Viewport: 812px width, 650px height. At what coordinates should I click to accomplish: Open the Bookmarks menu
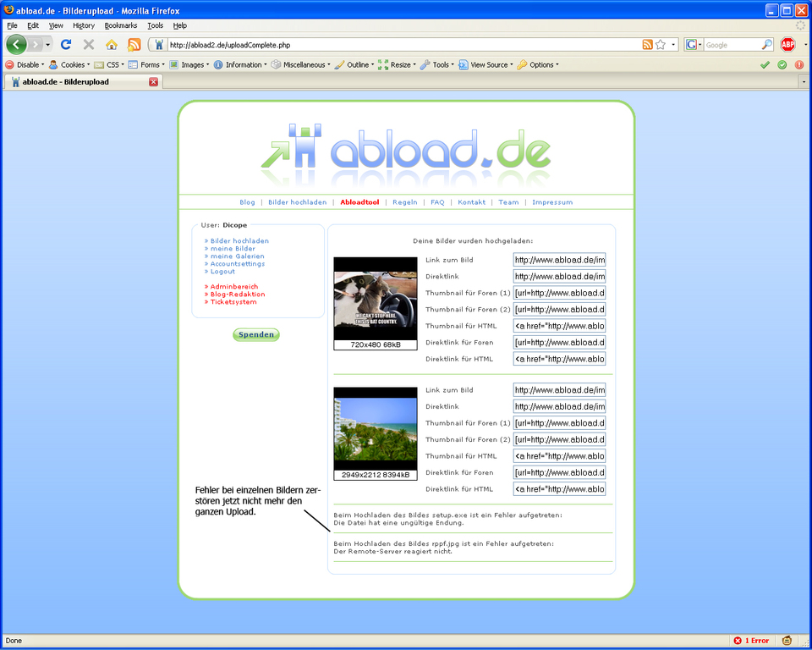point(121,25)
